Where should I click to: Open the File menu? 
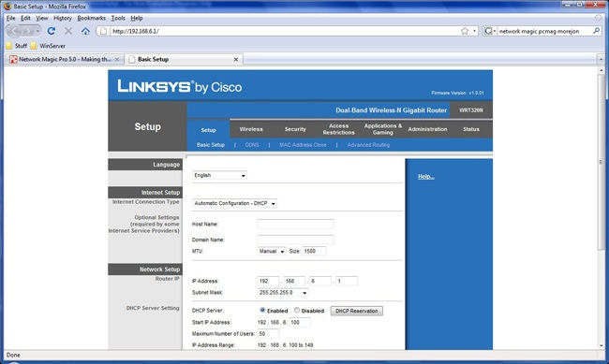point(10,18)
